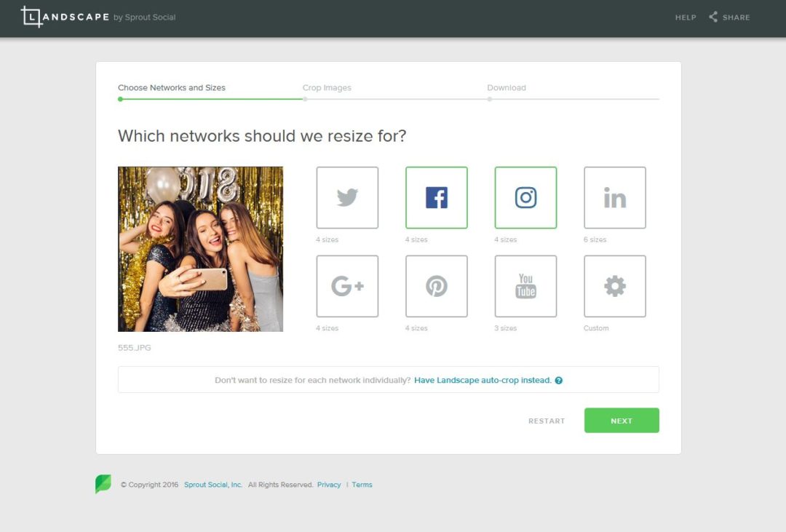Screen dimensions: 786x532
Task: Click the green NEXT button
Action: [x=622, y=420]
